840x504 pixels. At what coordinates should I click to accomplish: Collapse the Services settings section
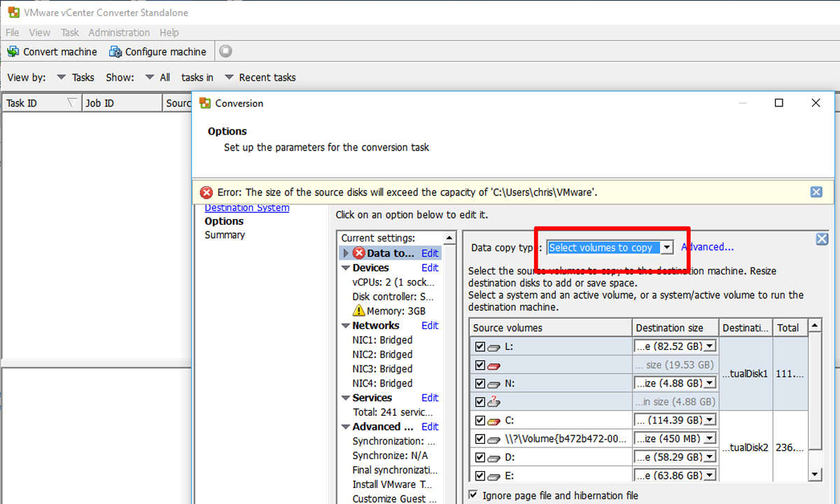click(346, 398)
